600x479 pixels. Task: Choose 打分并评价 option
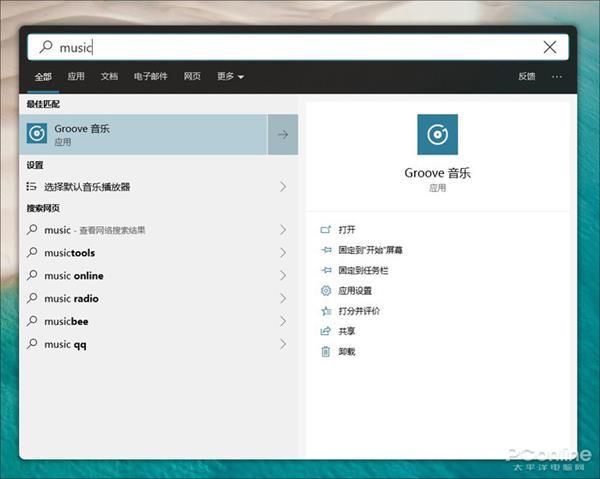(x=359, y=311)
